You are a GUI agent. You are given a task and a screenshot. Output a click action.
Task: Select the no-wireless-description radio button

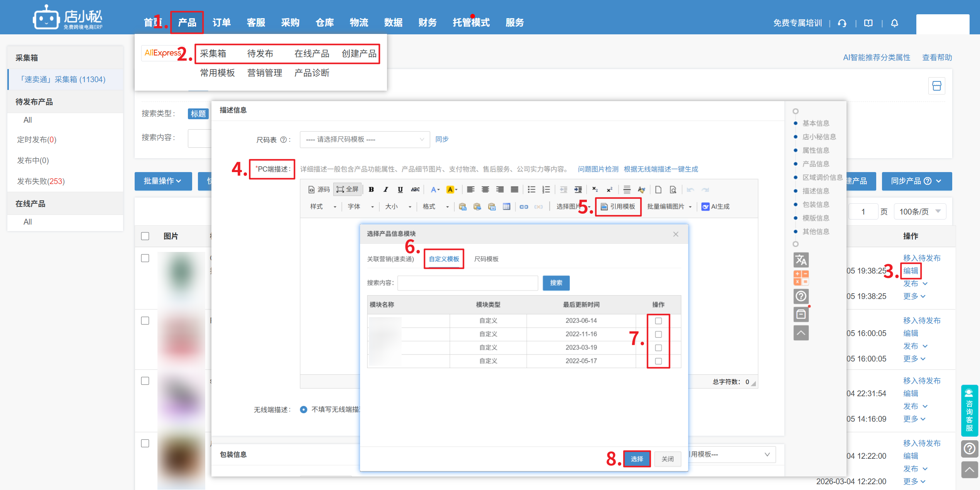pos(304,409)
